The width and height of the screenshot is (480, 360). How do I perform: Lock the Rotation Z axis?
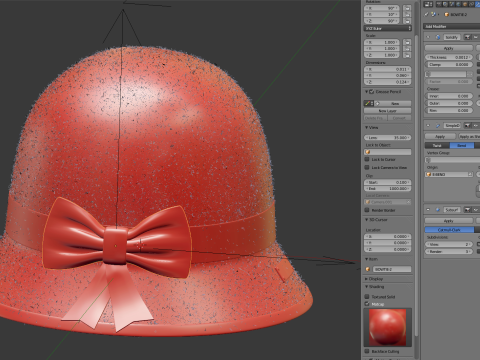coord(407,21)
